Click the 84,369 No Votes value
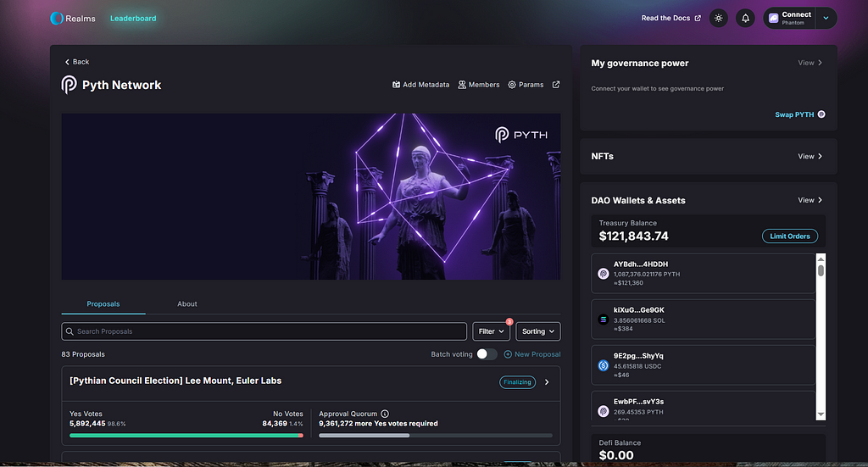The width and height of the screenshot is (868, 467). [x=275, y=424]
